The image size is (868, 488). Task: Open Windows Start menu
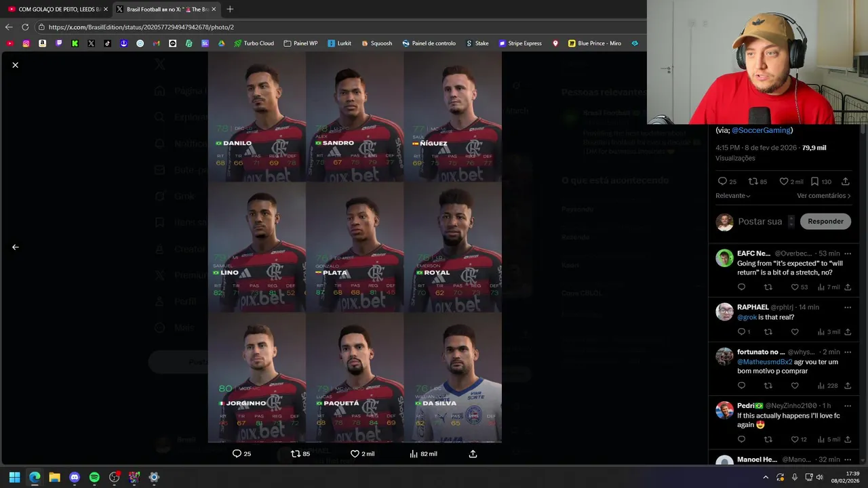[x=15, y=477]
